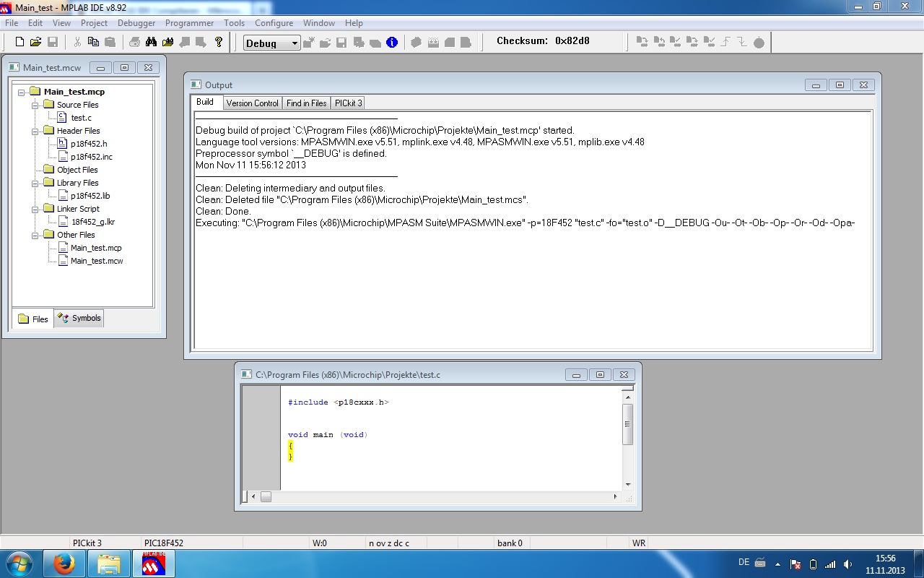924x578 pixels.
Task: Open Windows Explorer from the taskbar
Action: click(x=108, y=563)
